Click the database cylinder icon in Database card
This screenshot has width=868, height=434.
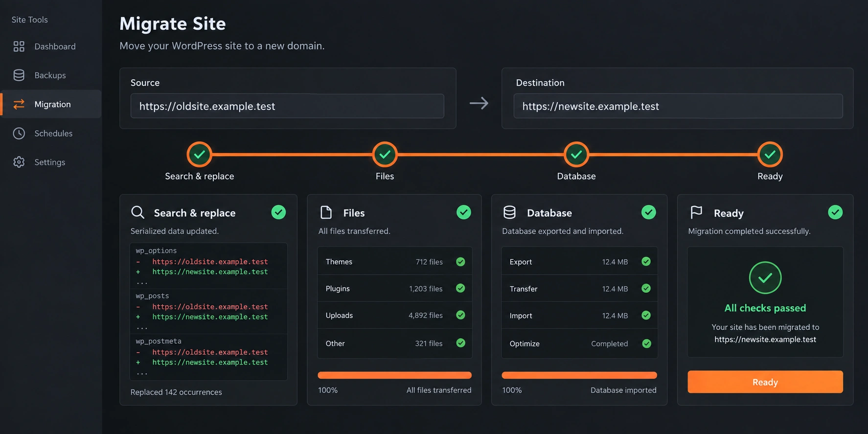click(x=509, y=212)
